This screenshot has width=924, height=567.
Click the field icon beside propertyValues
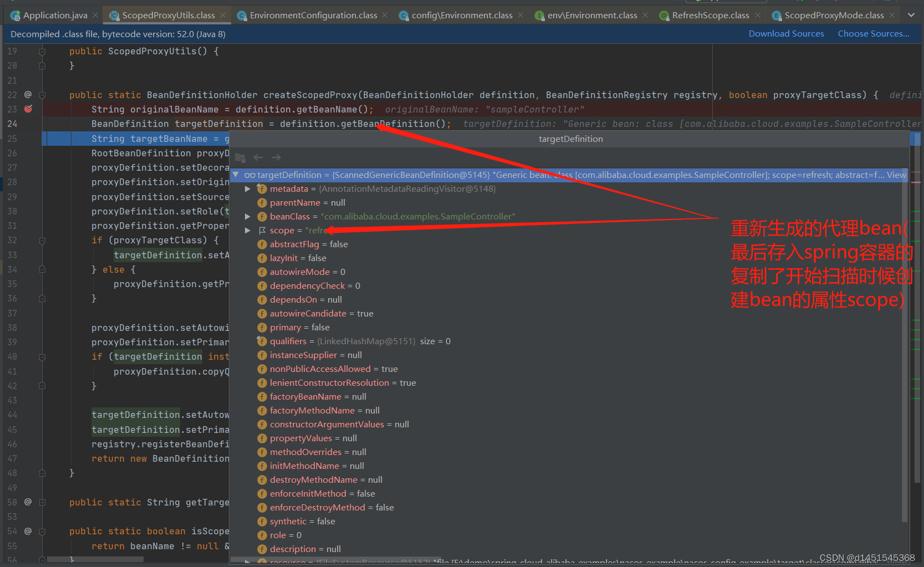click(x=262, y=438)
